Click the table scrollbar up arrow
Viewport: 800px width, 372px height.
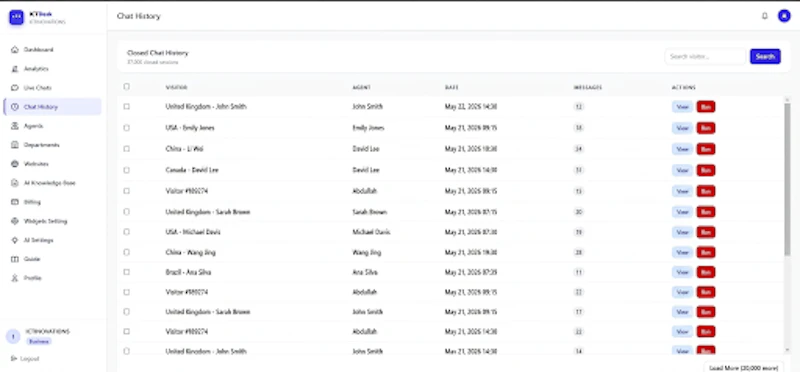click(787, 99)
